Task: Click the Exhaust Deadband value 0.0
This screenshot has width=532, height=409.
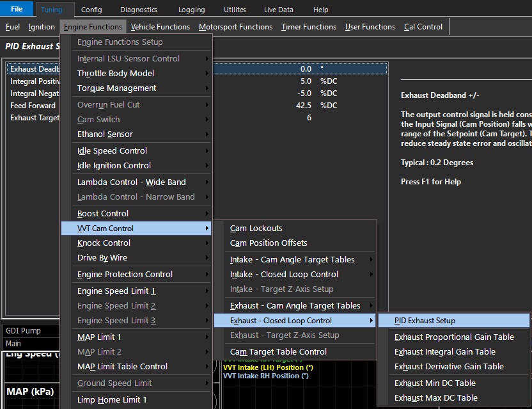Action: (x=306, y=69)
